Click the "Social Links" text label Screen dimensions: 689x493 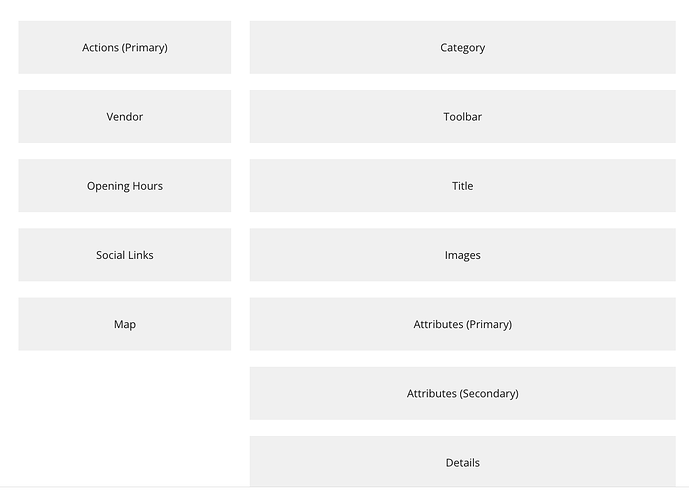pyautogui.click(x=125, y=255)
